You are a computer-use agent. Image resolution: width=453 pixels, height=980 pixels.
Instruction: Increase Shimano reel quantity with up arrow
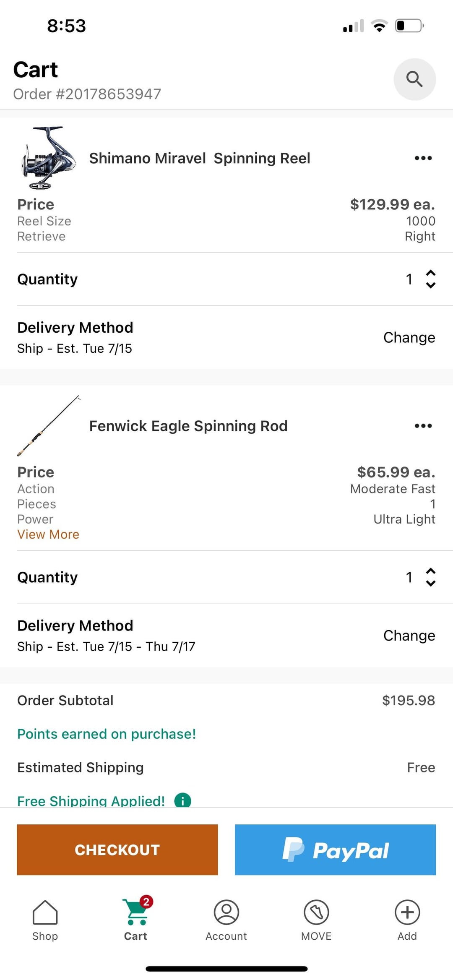click(430, 273)
